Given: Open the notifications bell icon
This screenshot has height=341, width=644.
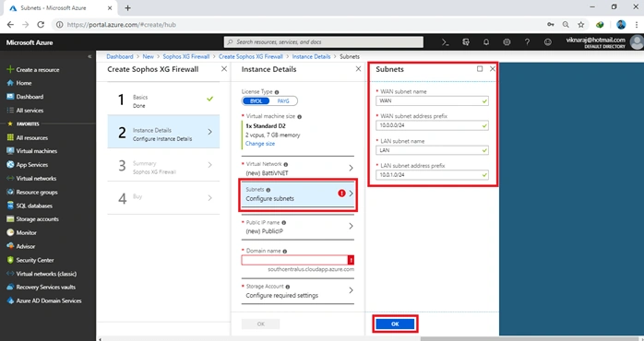Looking at the screenshot, I should pyautogui.click(x=486, y=41).
